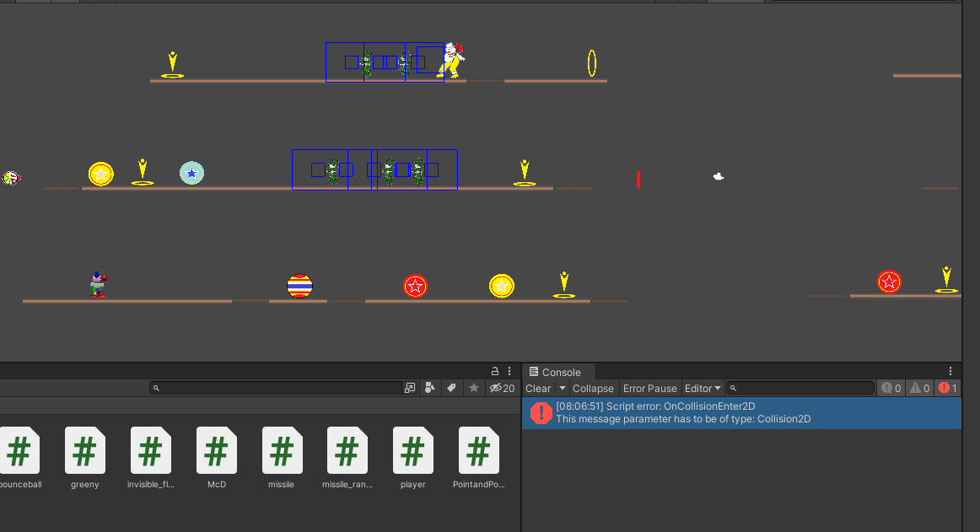
Task: Select the red star coin near right edge
Action: (x=889, y=282)
